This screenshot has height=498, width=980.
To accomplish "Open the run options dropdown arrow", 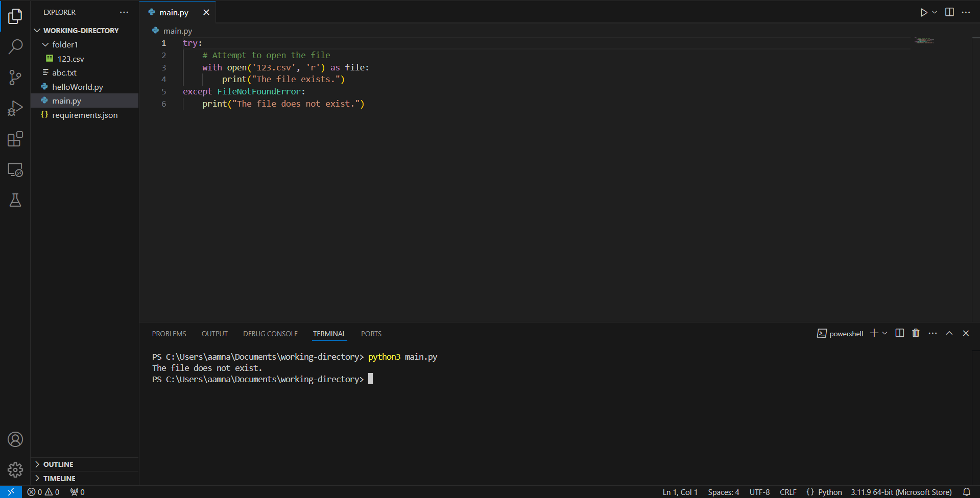I will pos(934,12).
